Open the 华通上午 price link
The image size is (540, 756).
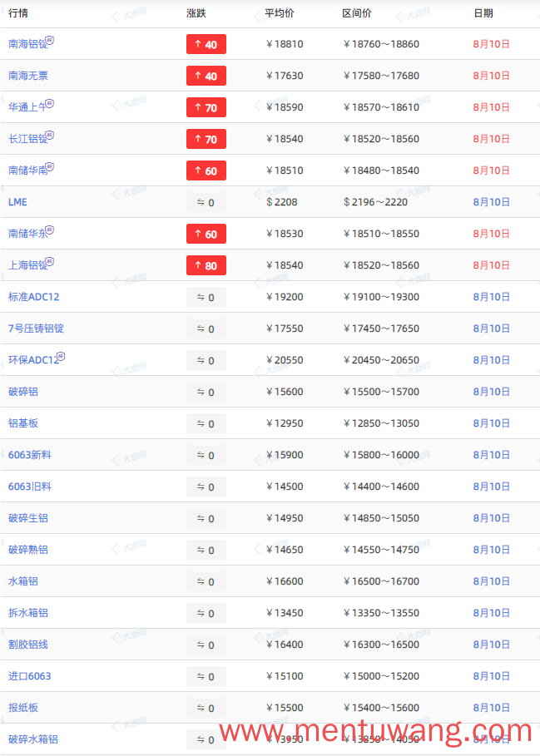click(x=27, y=107)
